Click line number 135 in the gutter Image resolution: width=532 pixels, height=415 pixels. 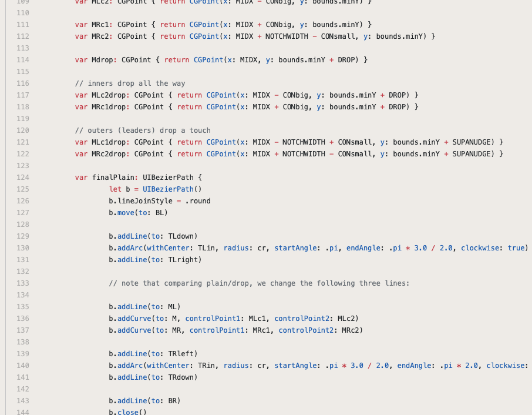click(23, 307)
